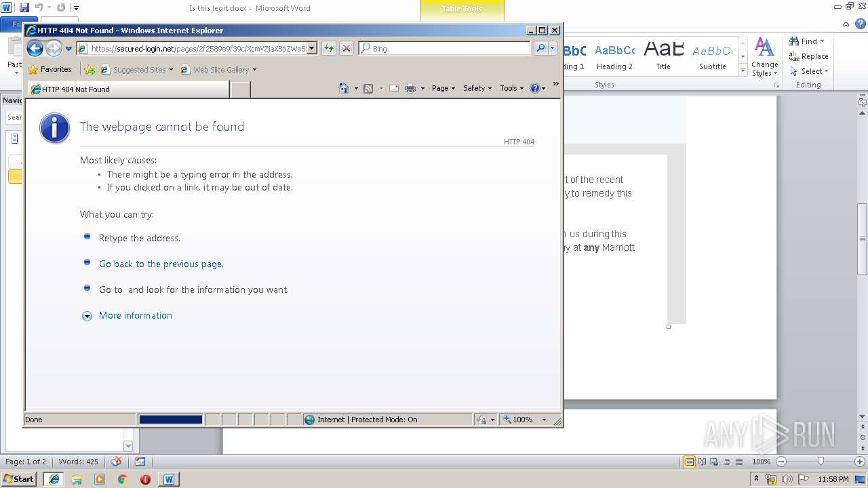Switch to Web Layout view

coord(713,462)
